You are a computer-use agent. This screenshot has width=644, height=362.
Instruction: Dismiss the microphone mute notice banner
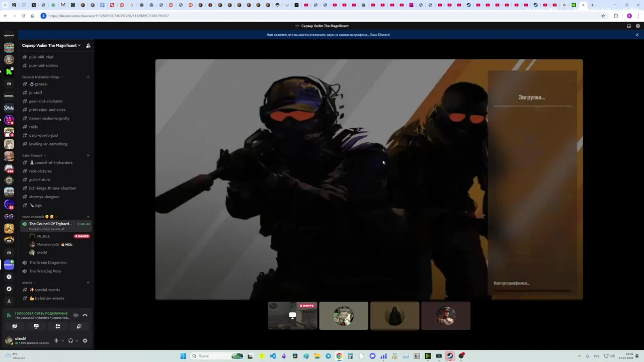pyautogui.click(x=637, y=35)
